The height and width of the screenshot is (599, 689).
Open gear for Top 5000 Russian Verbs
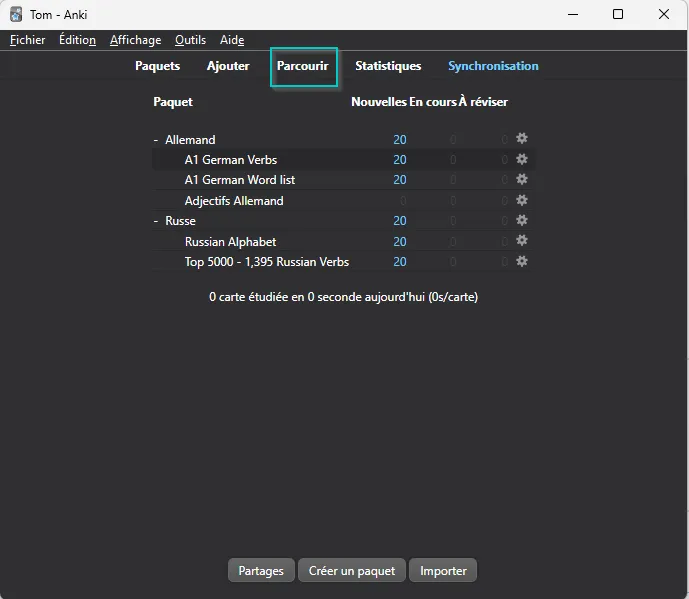pos(521,261)
